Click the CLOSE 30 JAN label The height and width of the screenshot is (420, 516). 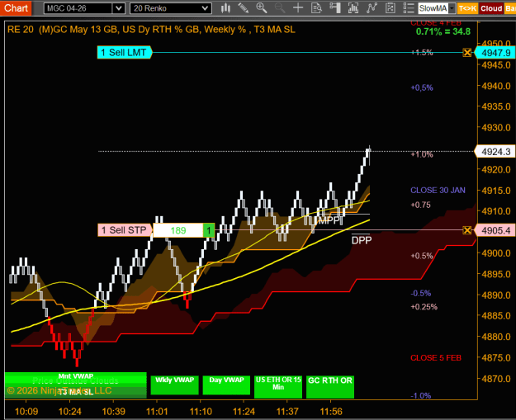(438, 190)
